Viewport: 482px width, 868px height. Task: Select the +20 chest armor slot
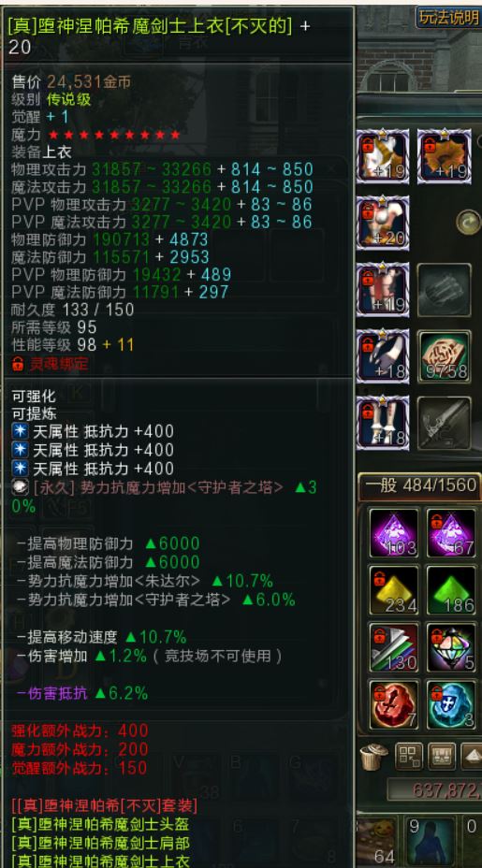[383, 223]
